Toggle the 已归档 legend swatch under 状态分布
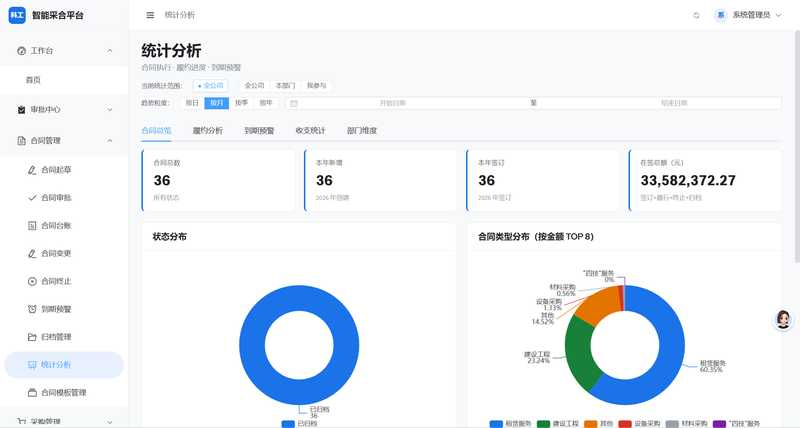This screenshot has height=428, width=800. [288, 424]
